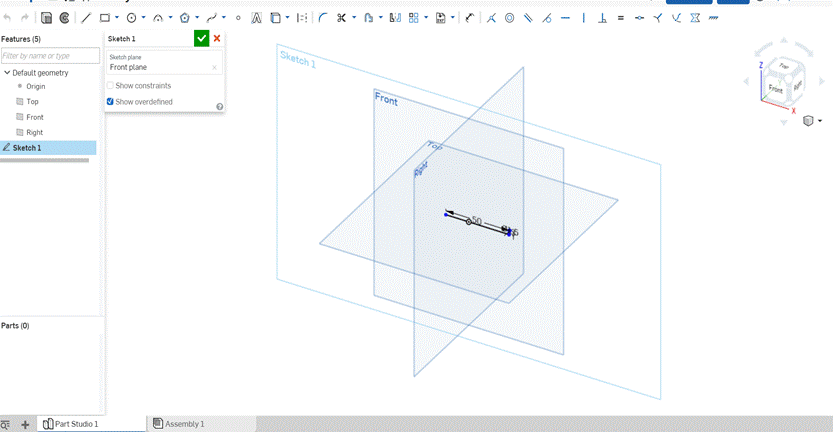This screenshot has width=833, height=432.
Task: Accept Sketch 1 with the green checkmark
Action: click(201, 38)
